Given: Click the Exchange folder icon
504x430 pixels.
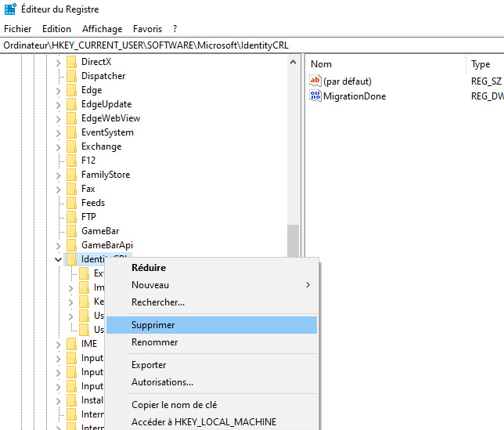Looking at the screenshot, I should 71,146.
